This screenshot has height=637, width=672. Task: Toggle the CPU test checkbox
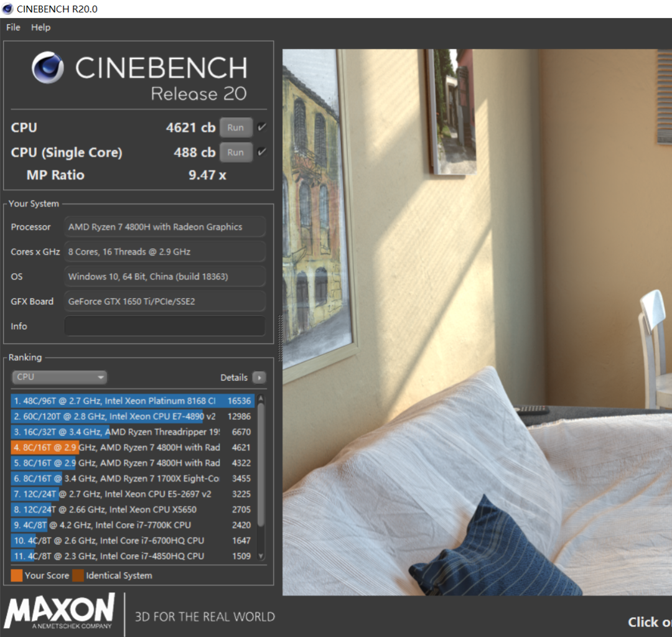(x=261, y=127)
